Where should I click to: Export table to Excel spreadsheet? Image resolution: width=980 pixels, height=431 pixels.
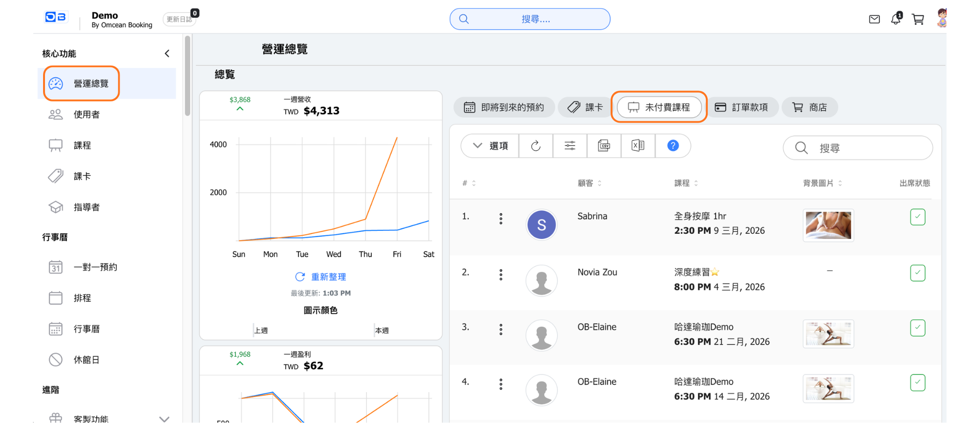638,146
